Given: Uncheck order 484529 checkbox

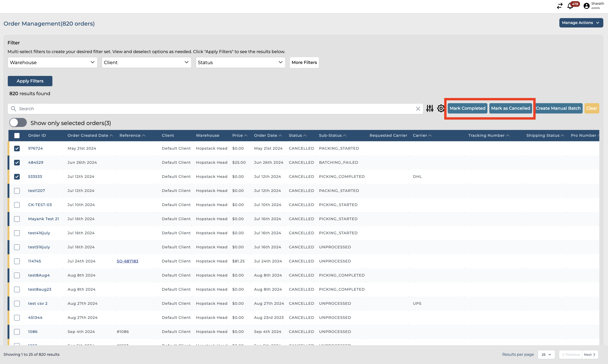Looking at the screenshot, I should point(17,163).
